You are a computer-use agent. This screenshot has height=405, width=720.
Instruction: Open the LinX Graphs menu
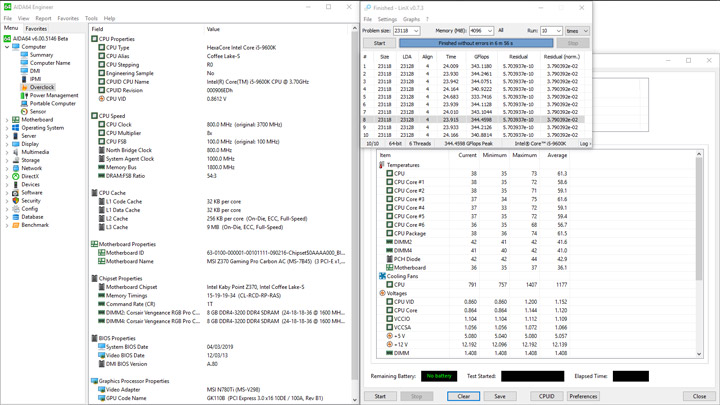pyautogui.click(x=411, y=19)
